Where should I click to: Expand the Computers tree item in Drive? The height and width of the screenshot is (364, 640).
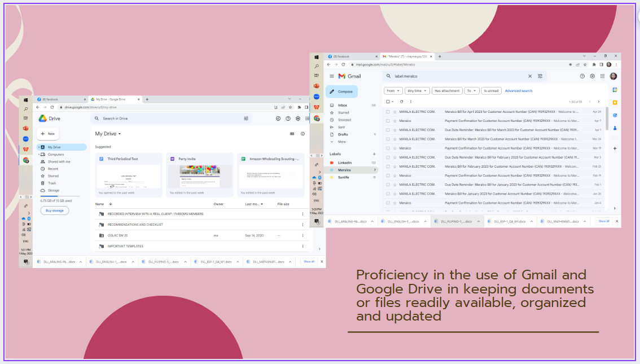click(39, 155)
